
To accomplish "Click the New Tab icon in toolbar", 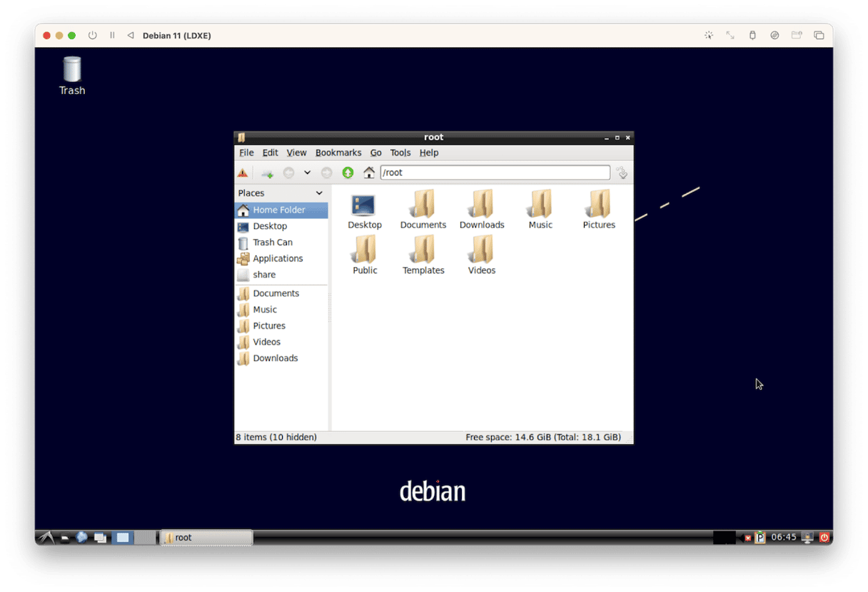I will pyautogui.click(x=267, y=173).
